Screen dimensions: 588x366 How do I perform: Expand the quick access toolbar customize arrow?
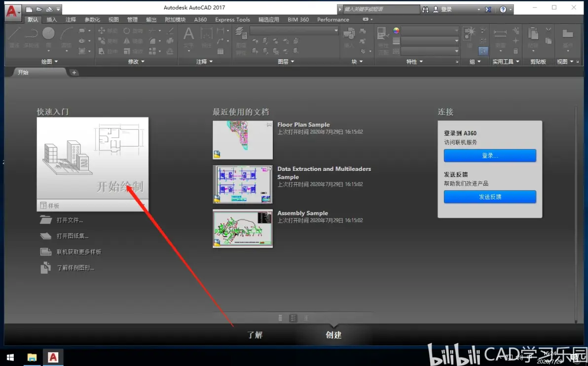[58, 9]
